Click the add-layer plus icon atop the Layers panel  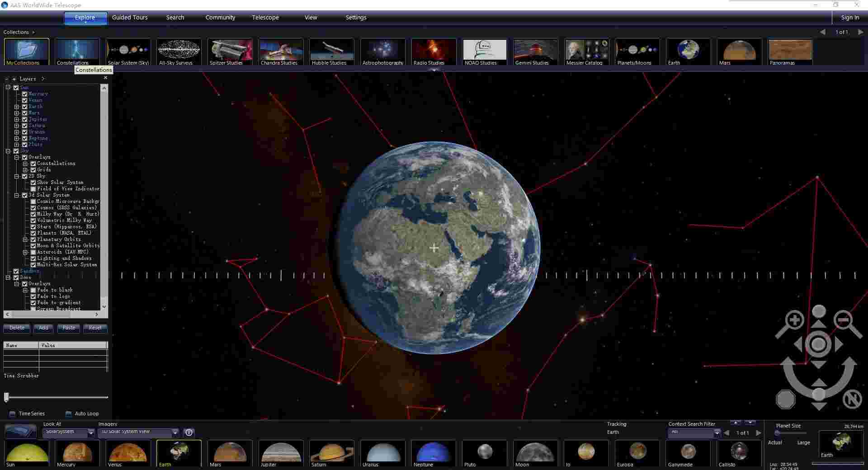14,79
